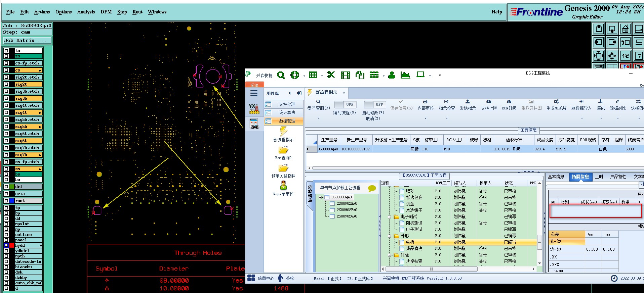Click the copy documents icon in EDS toolbar

click(x=360, y=75)
